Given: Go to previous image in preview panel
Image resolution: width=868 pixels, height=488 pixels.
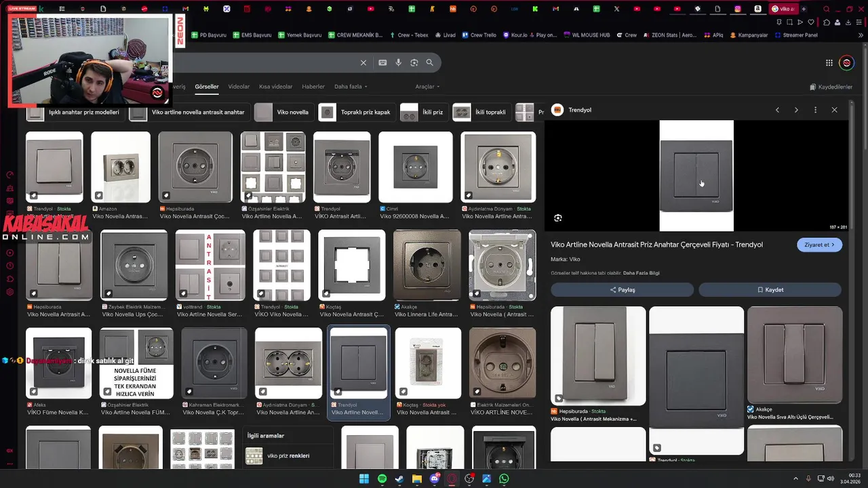Looking at the screenshot, I should 777,110.
